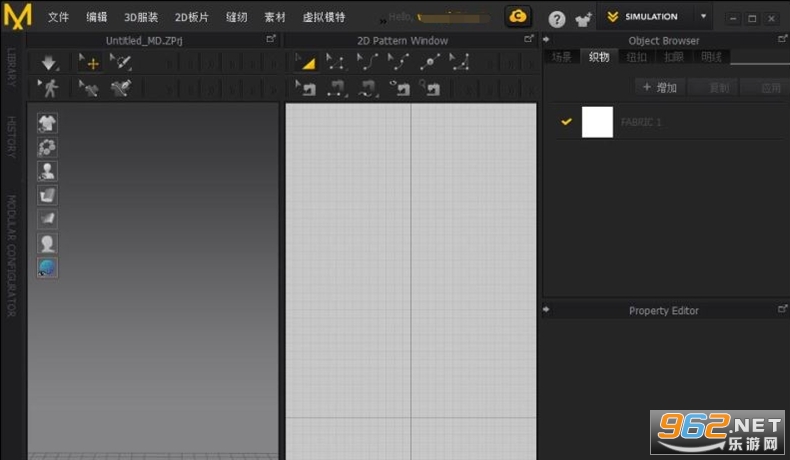
Task: Open the 文件 menu
Action: (x=58, y=17)
